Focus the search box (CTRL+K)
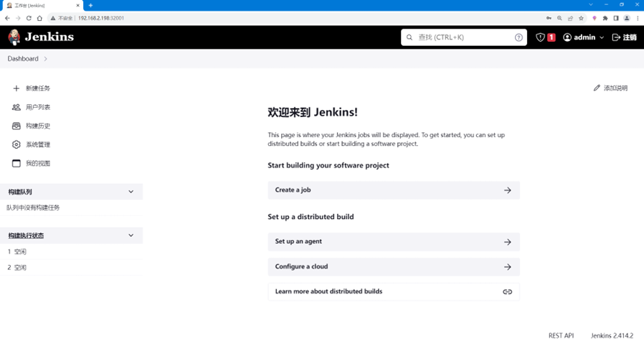This screenshot has height=349, width=644. point(464,37)
